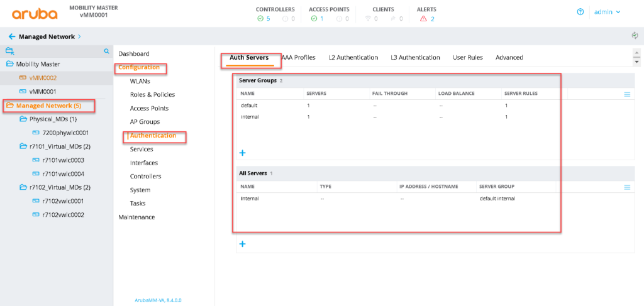Click the refresh icon at top right
644x306 pixels.
point(635,36)
